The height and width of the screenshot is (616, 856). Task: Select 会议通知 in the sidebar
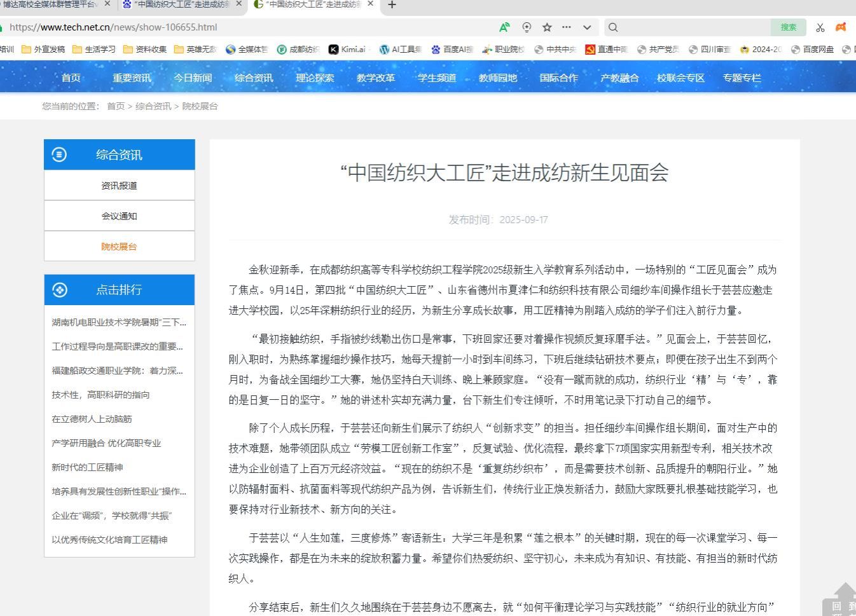click(119, 216)
